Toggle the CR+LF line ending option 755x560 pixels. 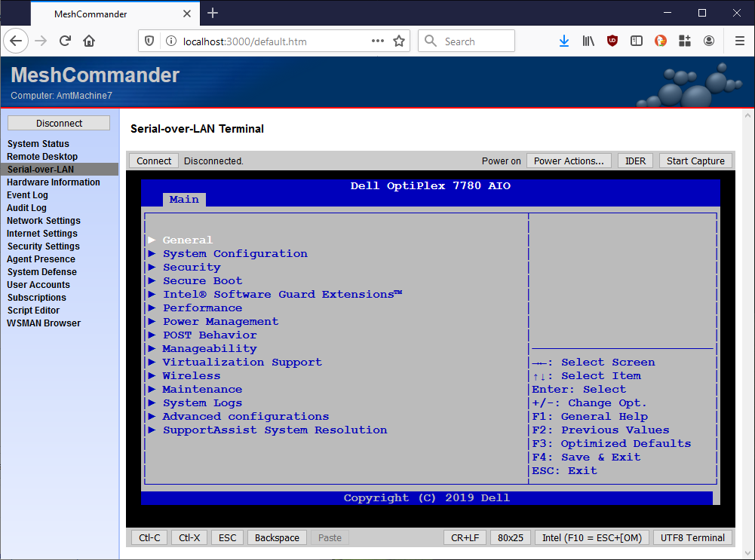(x=465, y=537)
